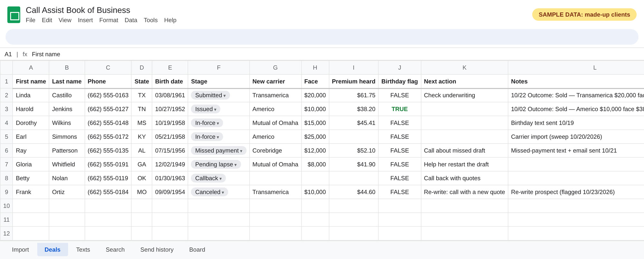
Task: Click the formula bar showing First name
Action: pos(46,54)
